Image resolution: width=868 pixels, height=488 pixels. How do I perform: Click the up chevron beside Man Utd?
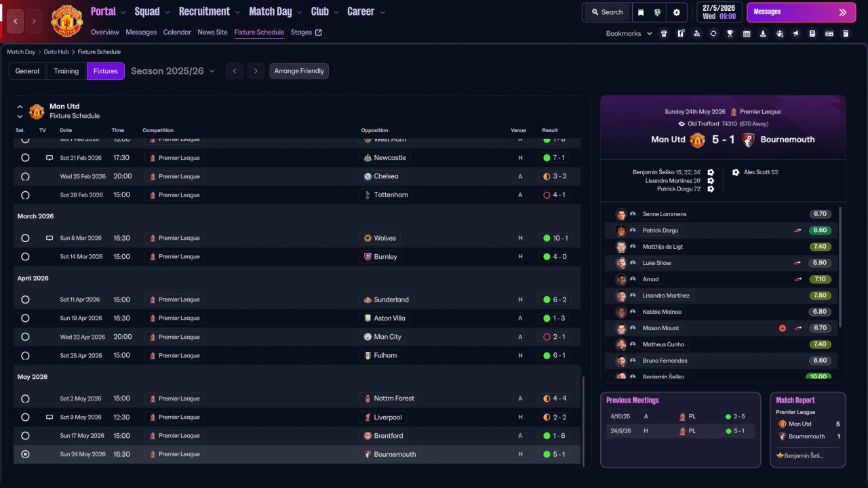[20, 107]
